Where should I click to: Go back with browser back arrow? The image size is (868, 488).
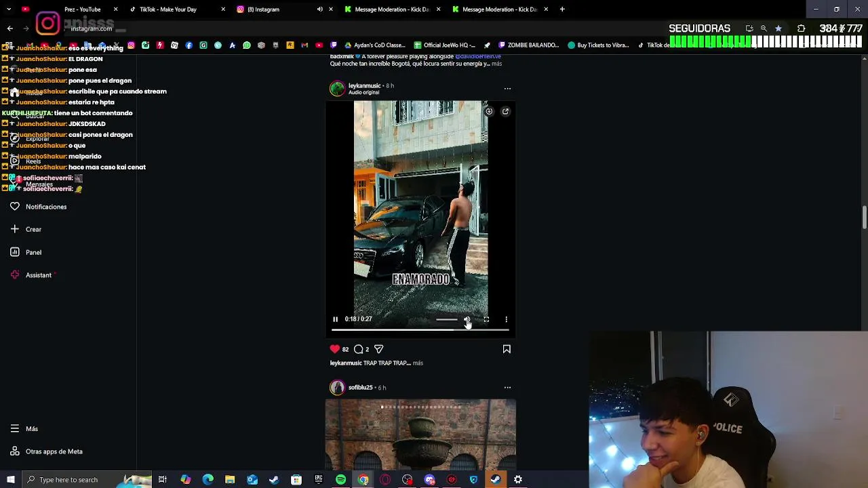(9, 28)
